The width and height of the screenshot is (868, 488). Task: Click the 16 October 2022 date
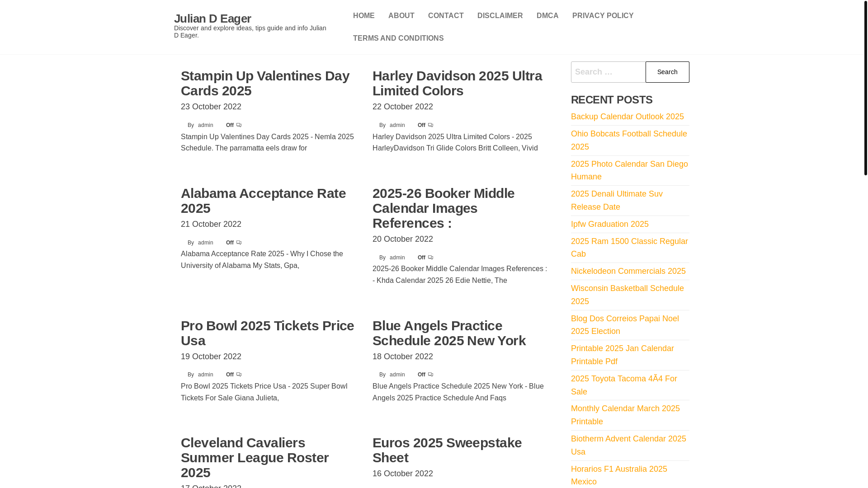click(x=403, y=474)
